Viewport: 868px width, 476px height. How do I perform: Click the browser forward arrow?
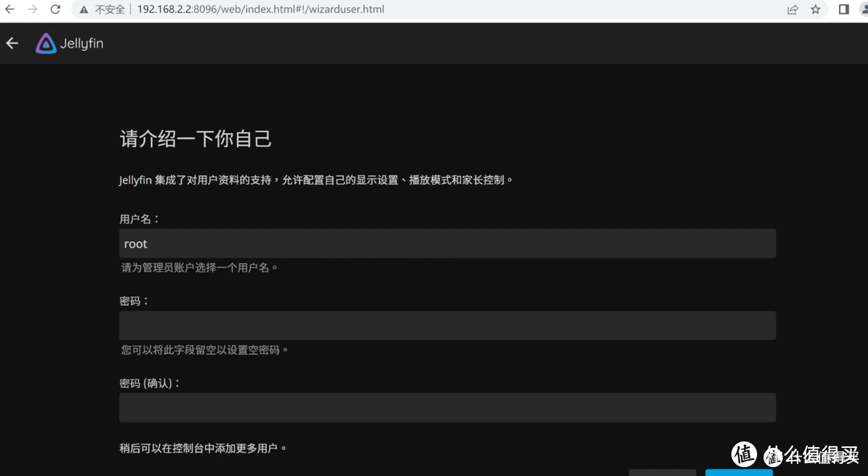click(33, 10)
